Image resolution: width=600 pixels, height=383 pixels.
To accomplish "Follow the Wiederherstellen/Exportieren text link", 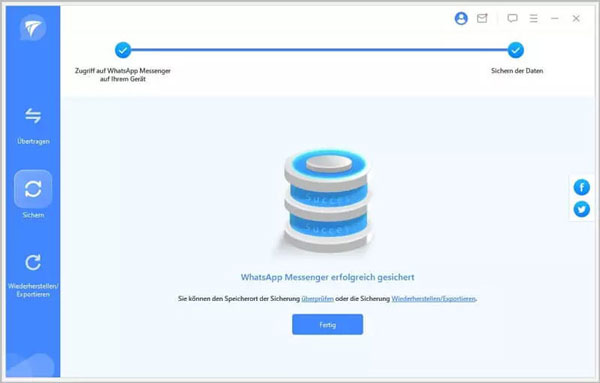I will [433, 299].
